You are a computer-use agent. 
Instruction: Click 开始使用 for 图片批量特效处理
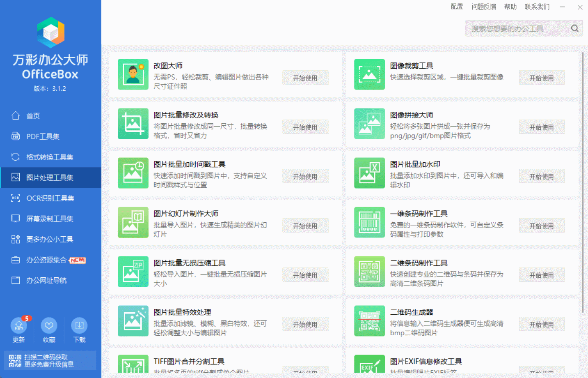tap(305, 324)
